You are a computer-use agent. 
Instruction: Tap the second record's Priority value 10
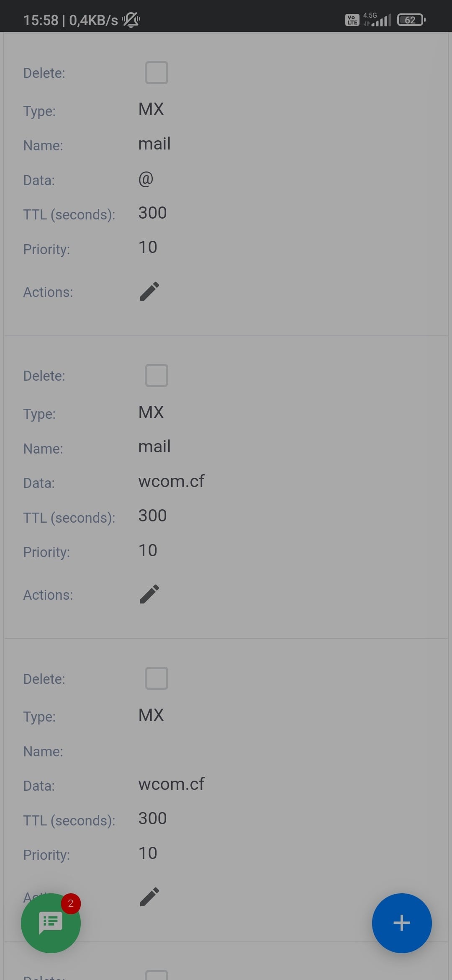(148, 551)
